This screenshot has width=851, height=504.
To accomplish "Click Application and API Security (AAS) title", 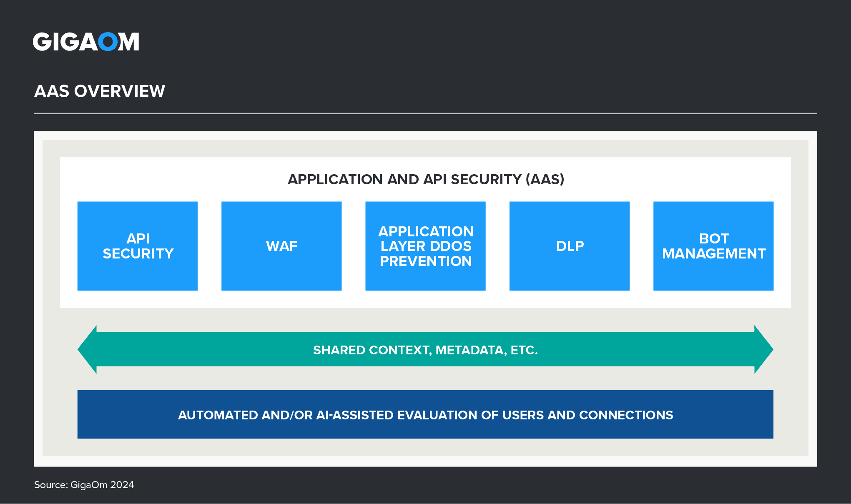I will pyautogui.click(x=426, y=179).
